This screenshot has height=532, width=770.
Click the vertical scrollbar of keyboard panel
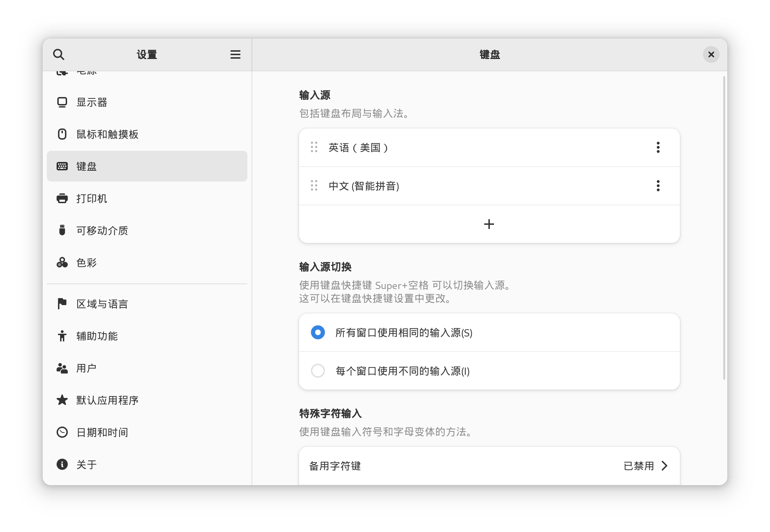724,227
